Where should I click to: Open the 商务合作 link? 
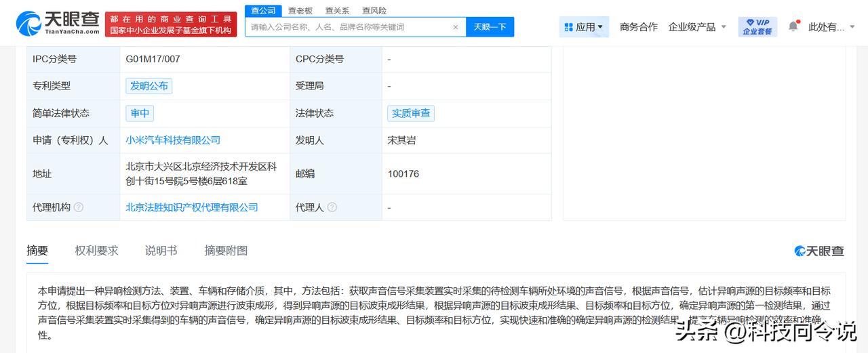[639, 27]
